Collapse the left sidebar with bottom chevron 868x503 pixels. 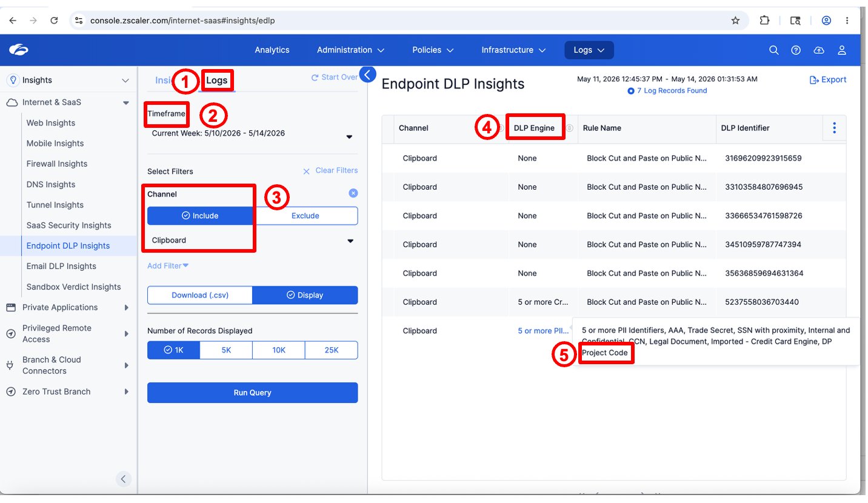[x=123, y=479]
